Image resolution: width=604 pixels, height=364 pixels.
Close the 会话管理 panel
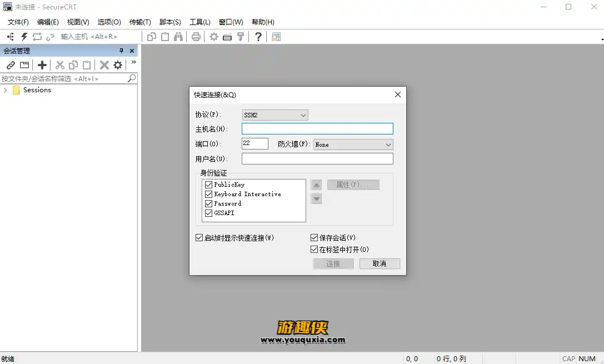(132, 51)
